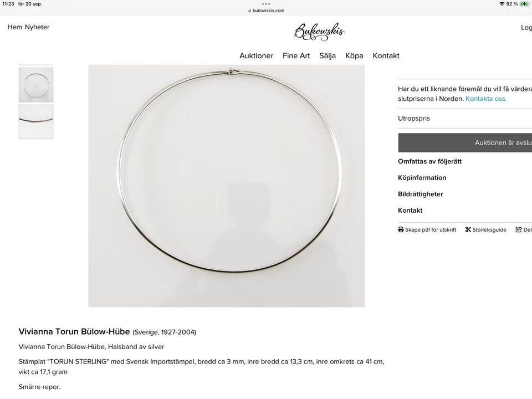
Task: Expand the 'Kontakt' info section
Action: 410,210
